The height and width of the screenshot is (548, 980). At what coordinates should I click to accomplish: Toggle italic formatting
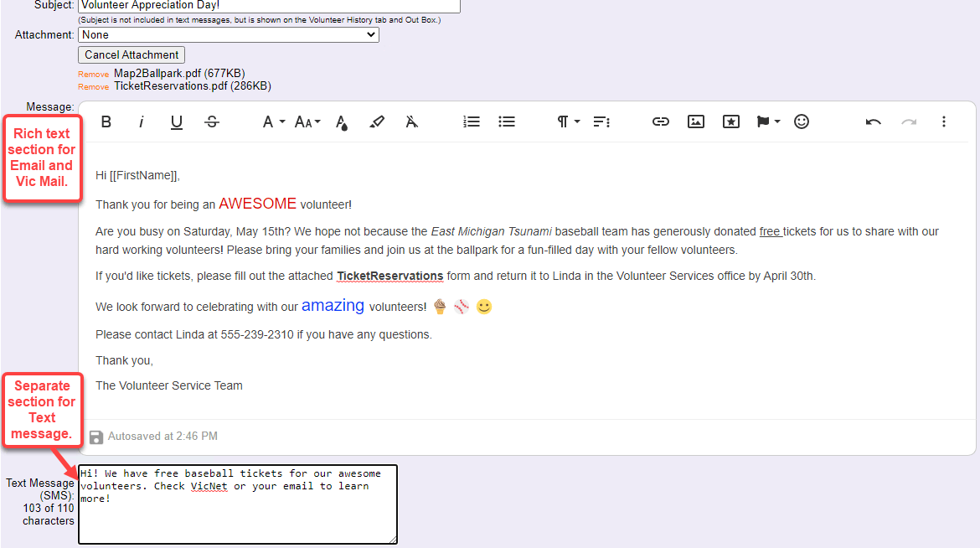(x=141, y=121)
